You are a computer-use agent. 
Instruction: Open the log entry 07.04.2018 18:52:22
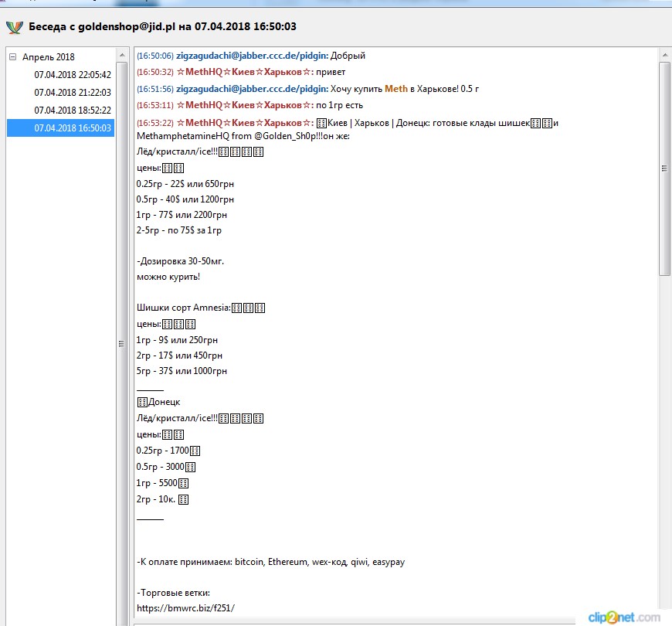(x=73, y=111)
